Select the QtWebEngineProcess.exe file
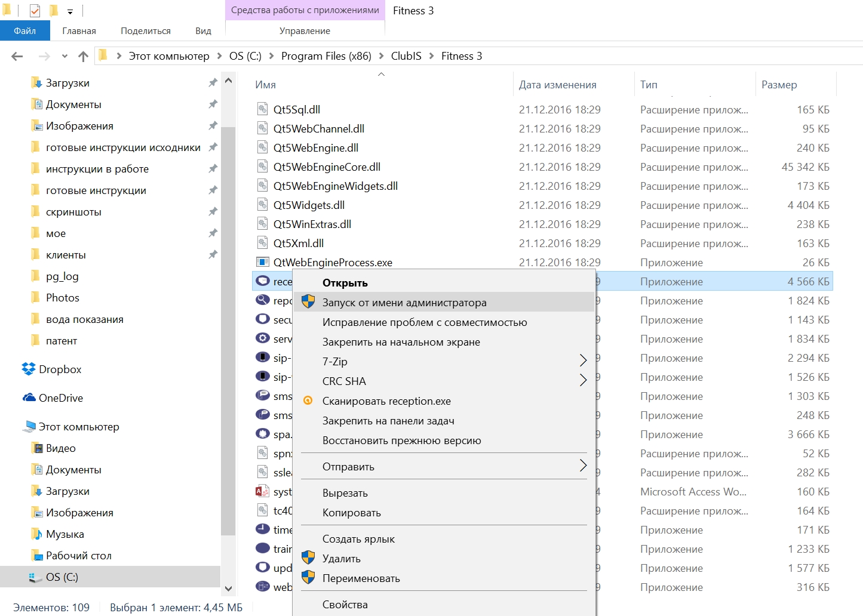Screen dimensions: 863x616 [333, 263]
